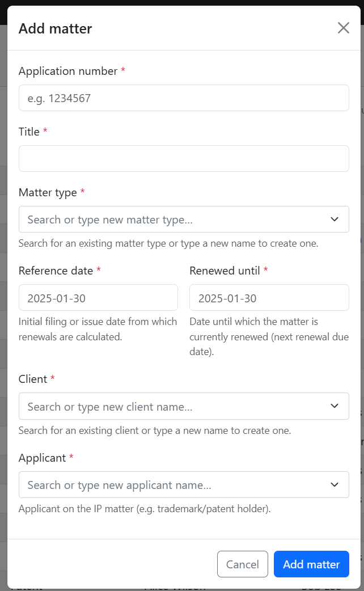Expand the Matter type dropdown chevron

[x=335, y=219]
